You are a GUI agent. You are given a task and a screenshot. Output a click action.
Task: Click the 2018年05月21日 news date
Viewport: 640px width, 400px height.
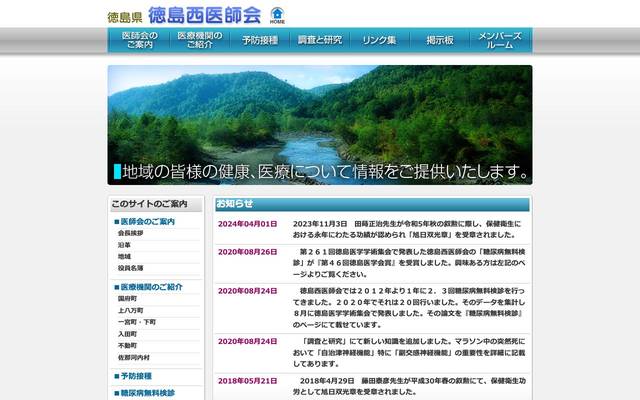pos(247,381)
